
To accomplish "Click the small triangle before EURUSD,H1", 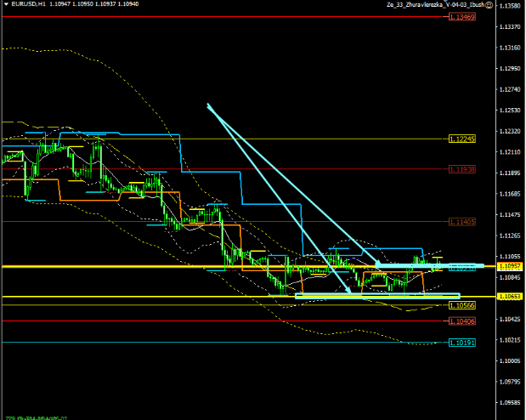I will coord(4,5).
